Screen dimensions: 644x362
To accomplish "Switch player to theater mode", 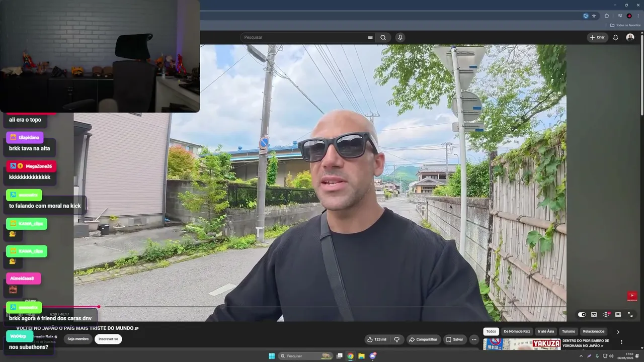I will pyautogui.click(x=618, y=315).
